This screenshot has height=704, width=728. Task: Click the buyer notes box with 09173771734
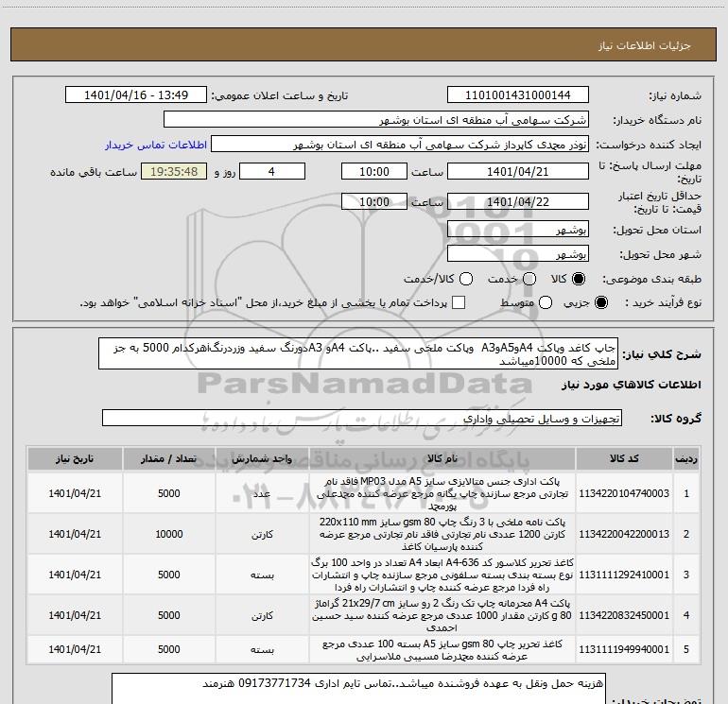[358, 689]
